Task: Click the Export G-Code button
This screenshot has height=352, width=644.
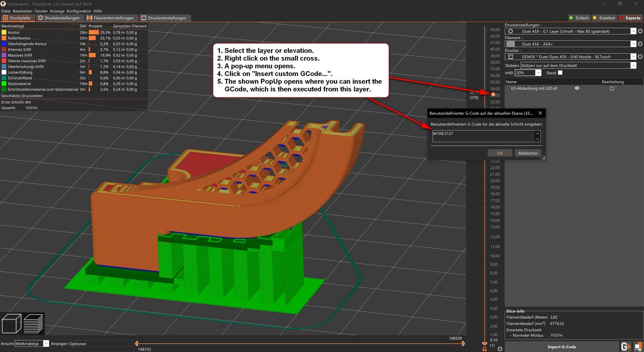Action: pos(561,347)
